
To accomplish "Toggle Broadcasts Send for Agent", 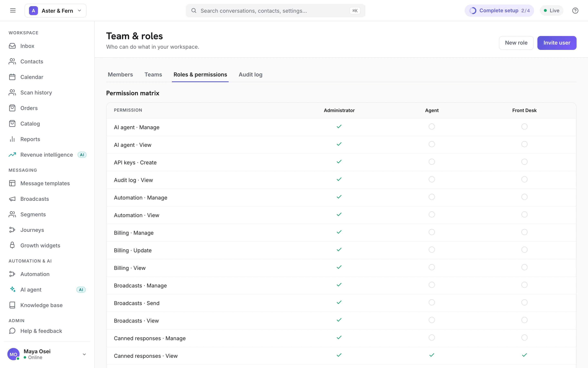I will pos(432,303).
